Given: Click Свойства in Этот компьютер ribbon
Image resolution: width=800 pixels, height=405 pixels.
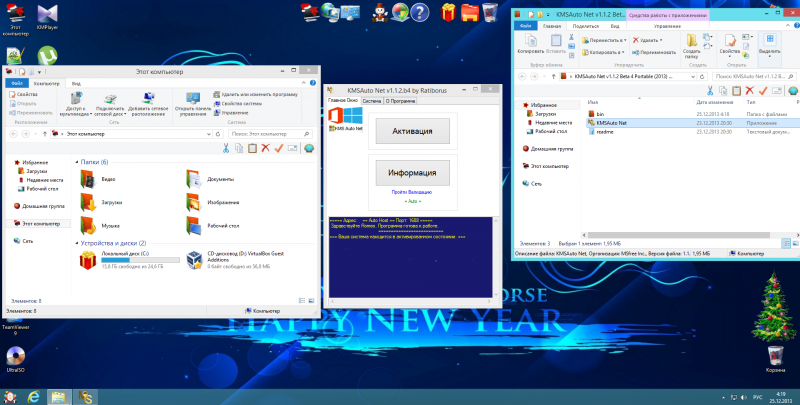Looking at the screenshot, I should [23, 94].
